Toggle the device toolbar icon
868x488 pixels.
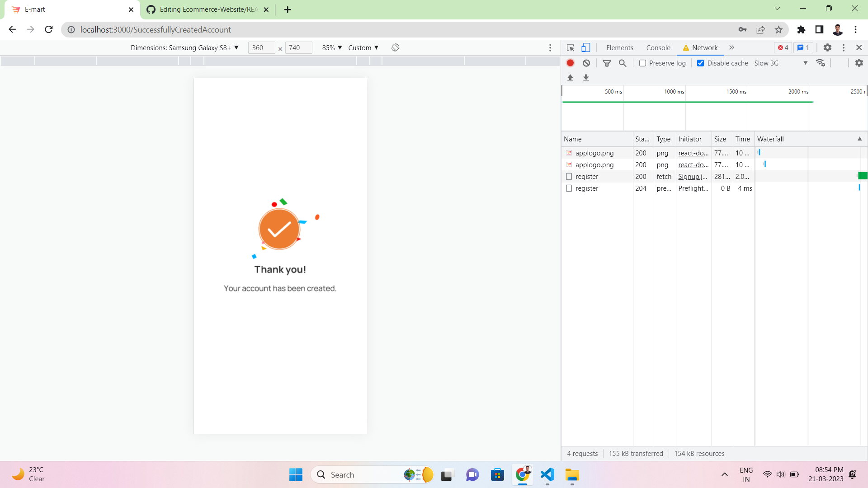pyautogui.click(x=586, y=47)
